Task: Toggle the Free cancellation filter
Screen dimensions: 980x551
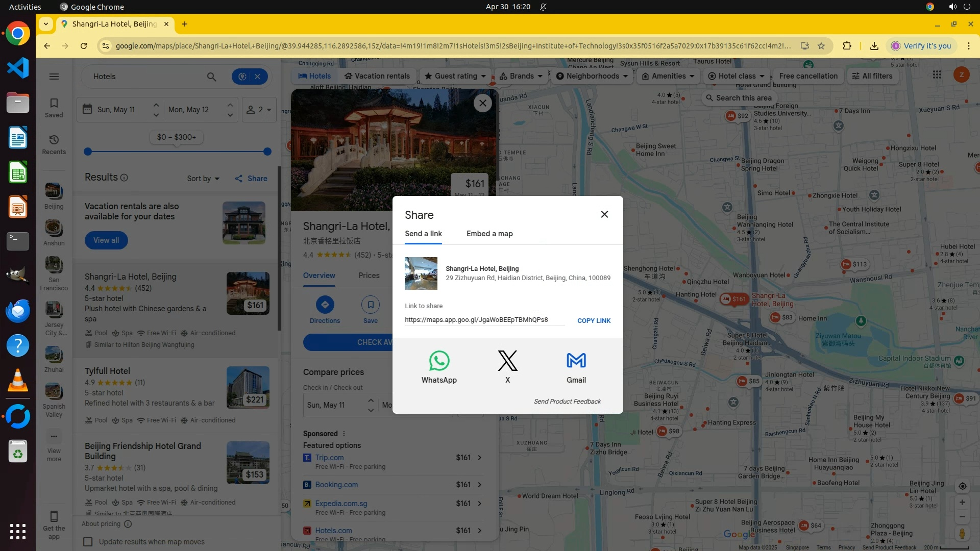Action: pyautogui.click(x=808, y=76)
